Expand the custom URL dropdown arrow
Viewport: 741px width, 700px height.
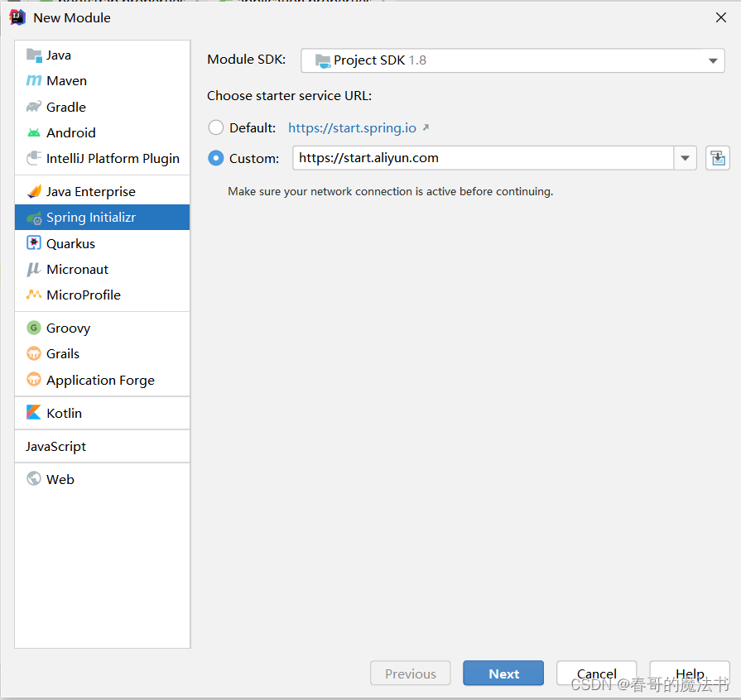(686, 158)
